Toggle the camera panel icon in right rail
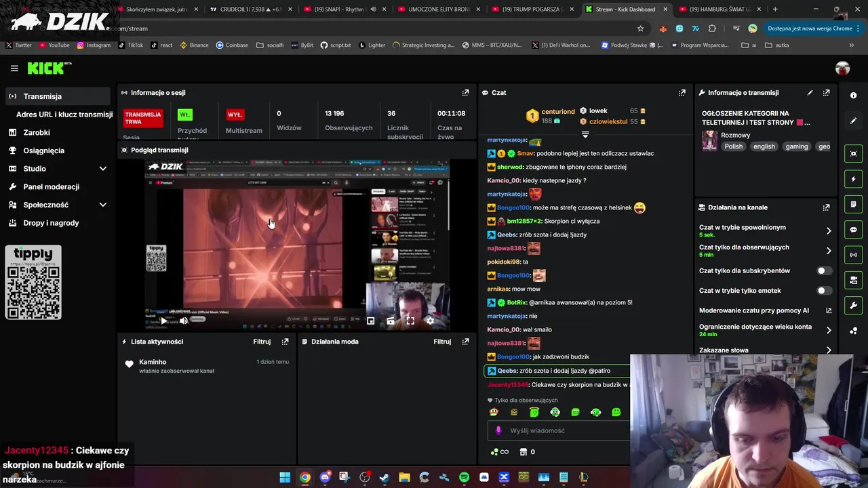 coord(854,280)
